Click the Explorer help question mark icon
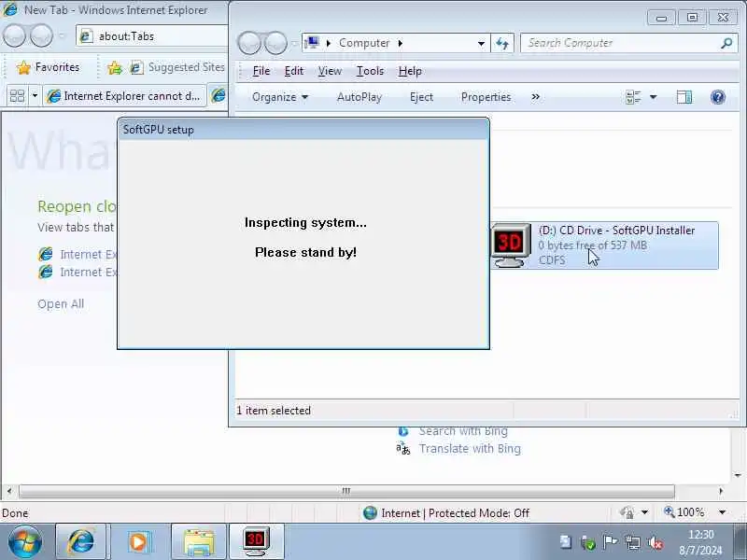Viewport: 747px width, 560px height. click(717, 97)
